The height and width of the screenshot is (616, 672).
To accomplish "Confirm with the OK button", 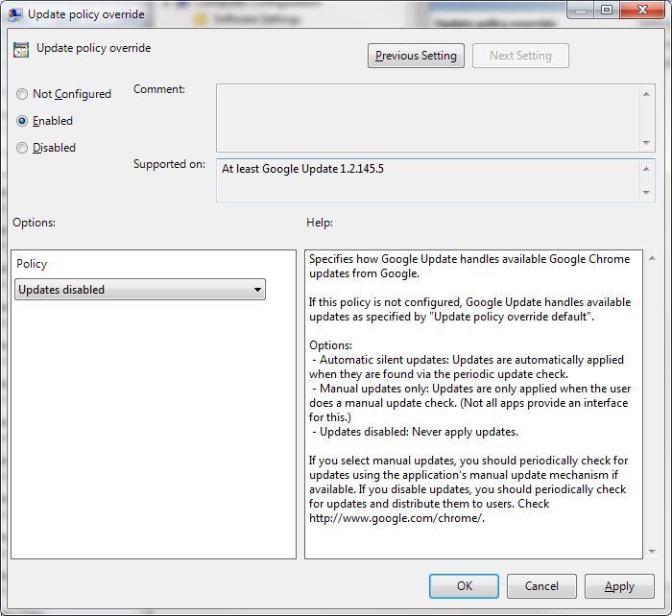I will (464, 586).
